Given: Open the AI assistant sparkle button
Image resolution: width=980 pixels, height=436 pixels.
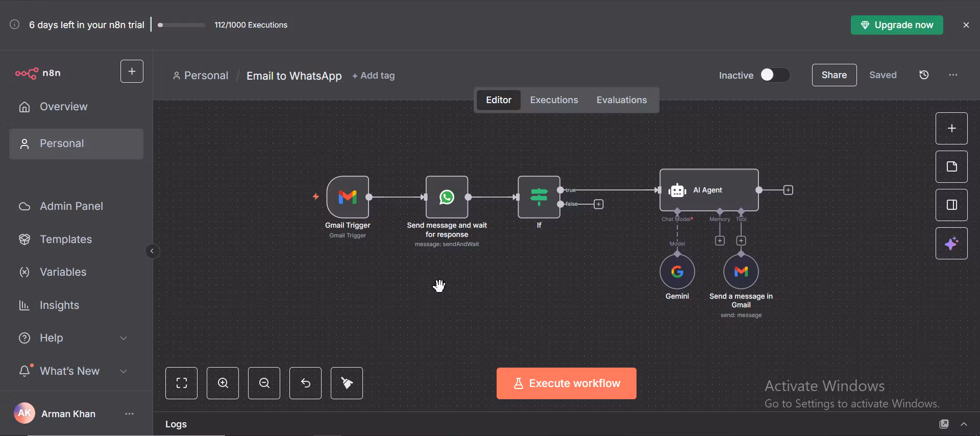Looking at the screenshot, I should tap(951, 244).
